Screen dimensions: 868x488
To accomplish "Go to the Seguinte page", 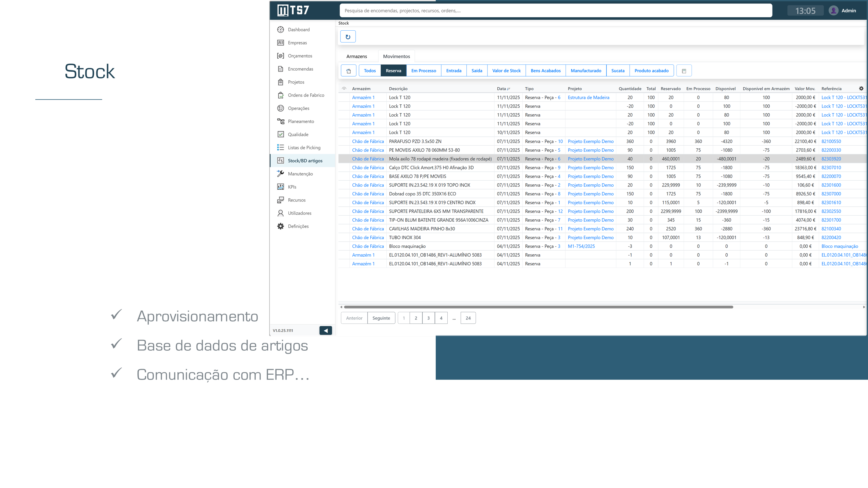I will pyautogui.click(x=381, y=318).
